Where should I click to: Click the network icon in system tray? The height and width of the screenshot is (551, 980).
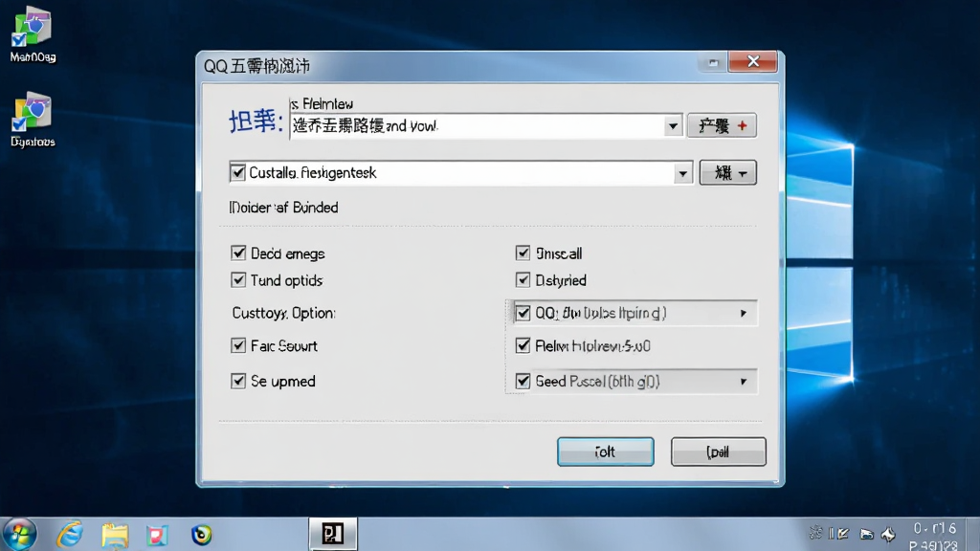866,534
